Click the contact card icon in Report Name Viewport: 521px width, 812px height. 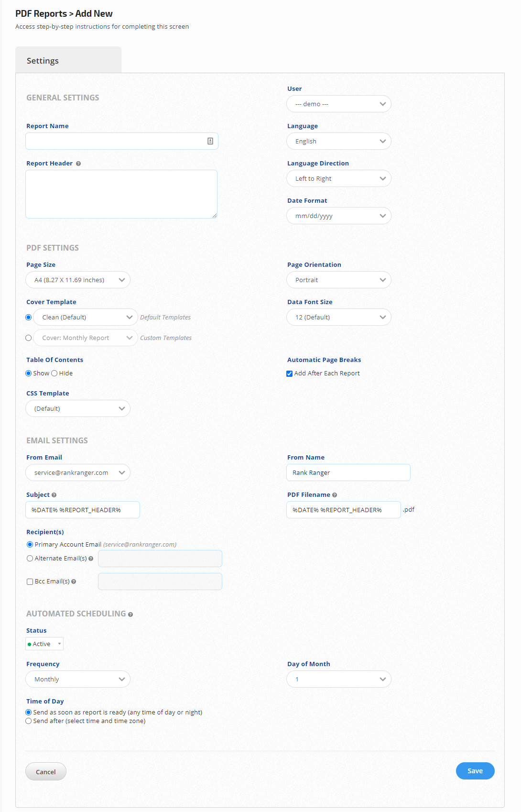tap(210, 141)
